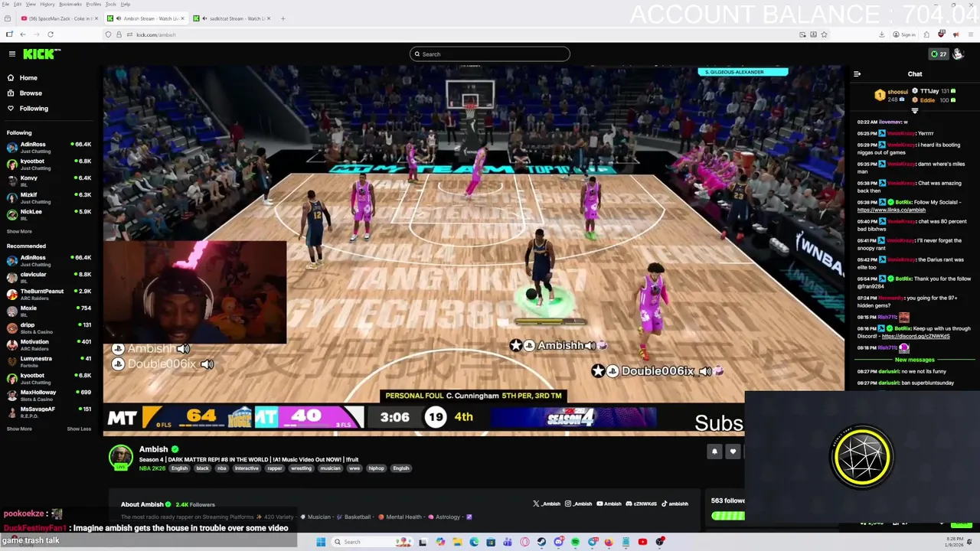Viewport: 980px width, 551px height.
Task: Open Steam from the taskbar
Action: click(541, 542)
